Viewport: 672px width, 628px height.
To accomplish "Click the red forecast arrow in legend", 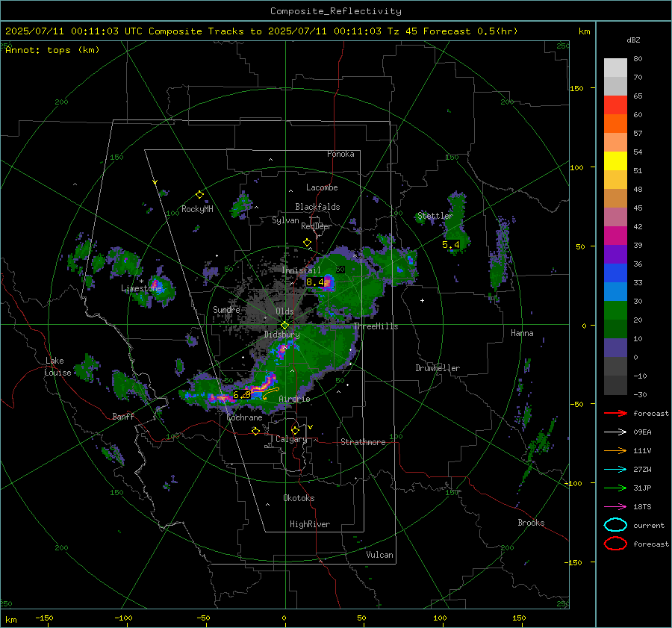I will [615, 413].
